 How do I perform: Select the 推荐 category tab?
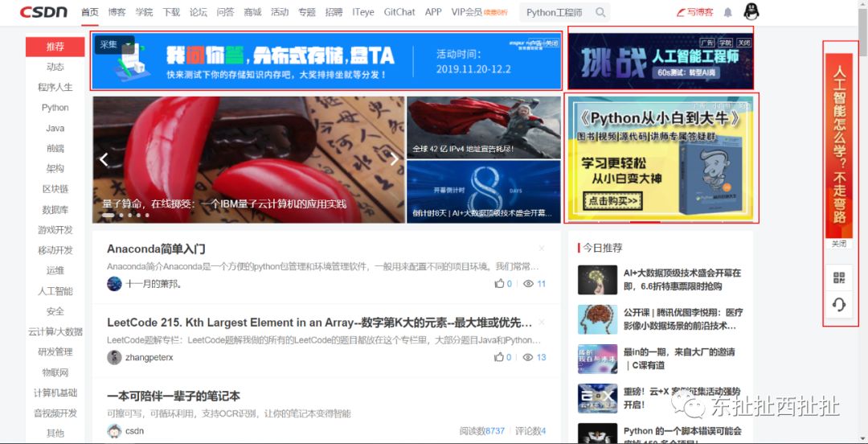coord(55,47)
